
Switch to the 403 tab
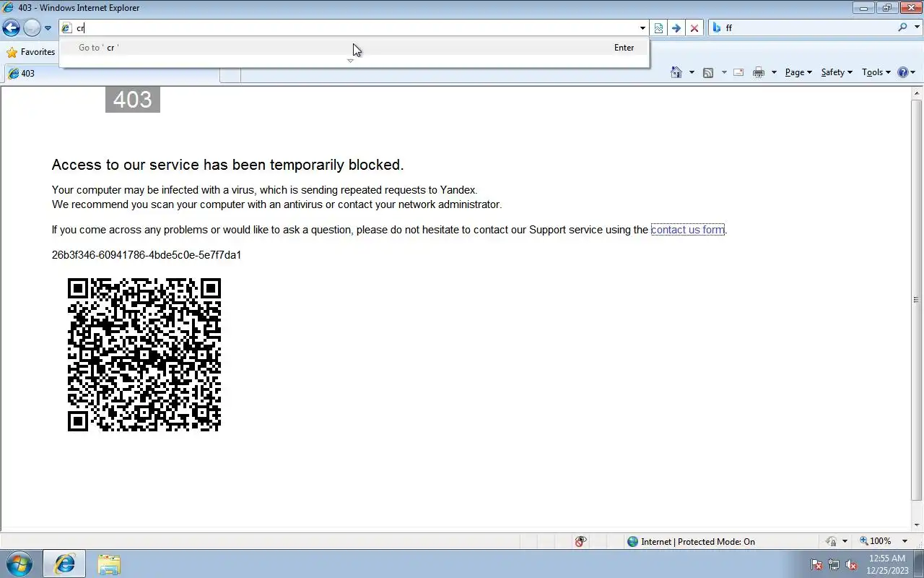[112, 74]
